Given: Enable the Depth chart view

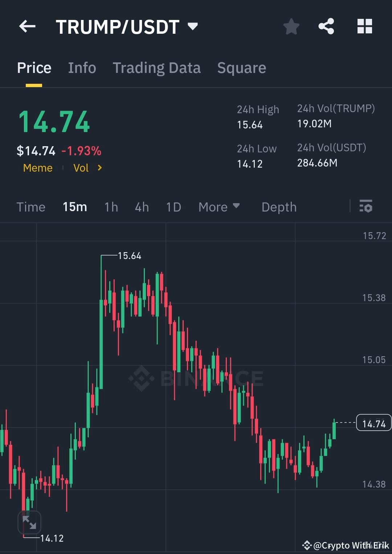Looking at the screenshot, I should (279, 207).
